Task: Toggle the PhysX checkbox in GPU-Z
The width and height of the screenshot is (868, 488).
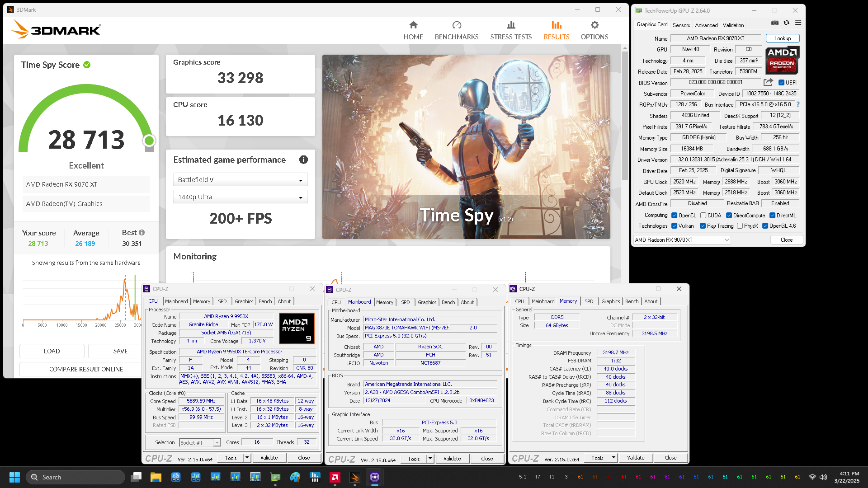Action: click(x=740, y=226)
